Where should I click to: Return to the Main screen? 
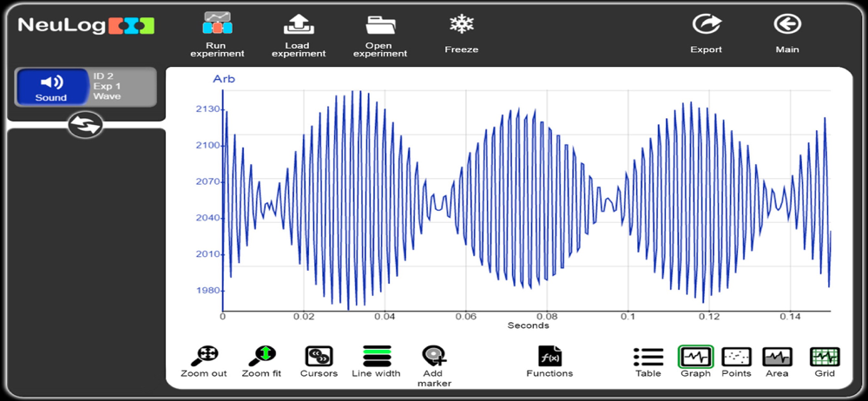pyautogui.click(x=787, y=24)
